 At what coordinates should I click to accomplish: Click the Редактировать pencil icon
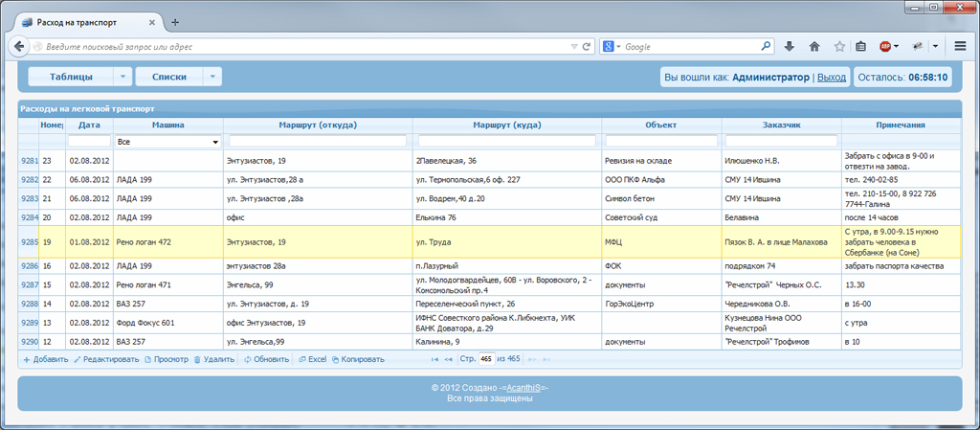(78, 359)
